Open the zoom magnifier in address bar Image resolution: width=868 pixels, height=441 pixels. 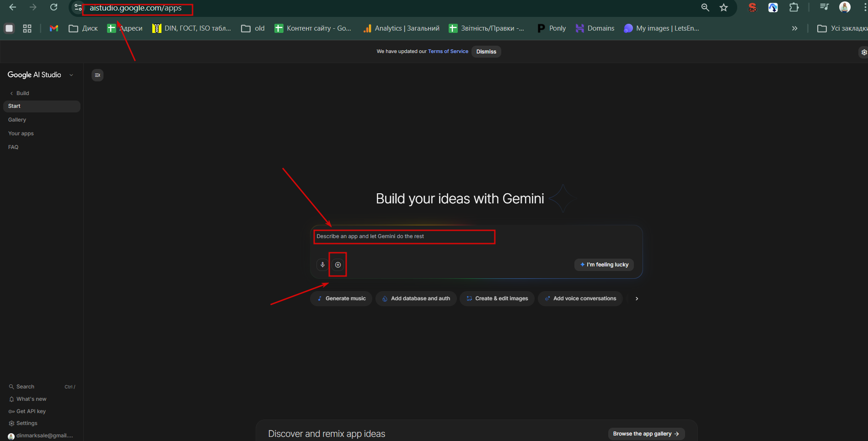coord(705,7)
